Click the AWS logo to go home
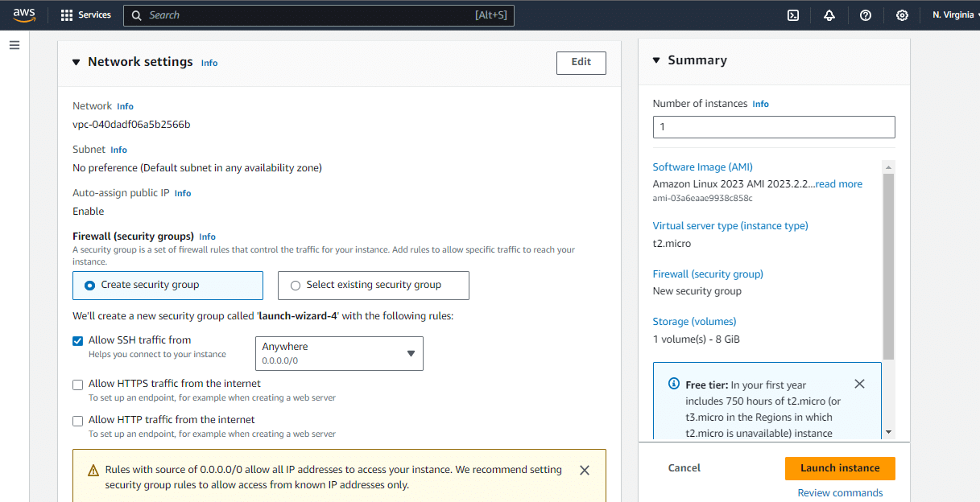This screenshot has width=980, height=502. [x=23, y=14]
